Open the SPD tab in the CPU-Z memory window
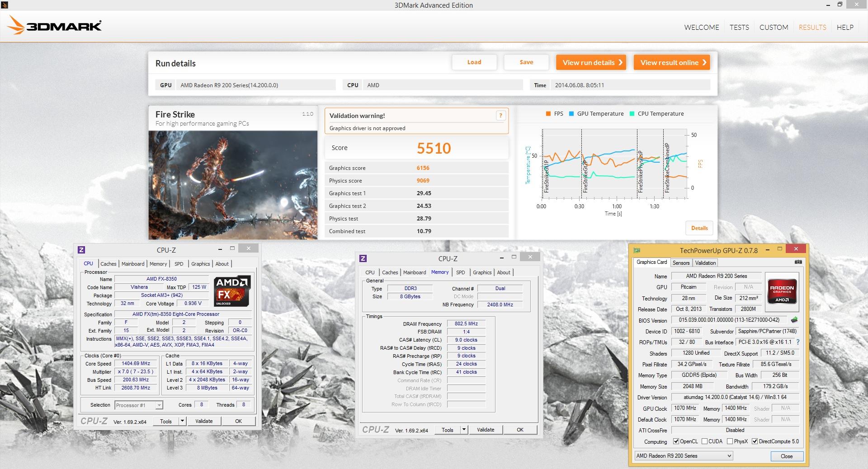The image size is (868, 469). (460, 272)
